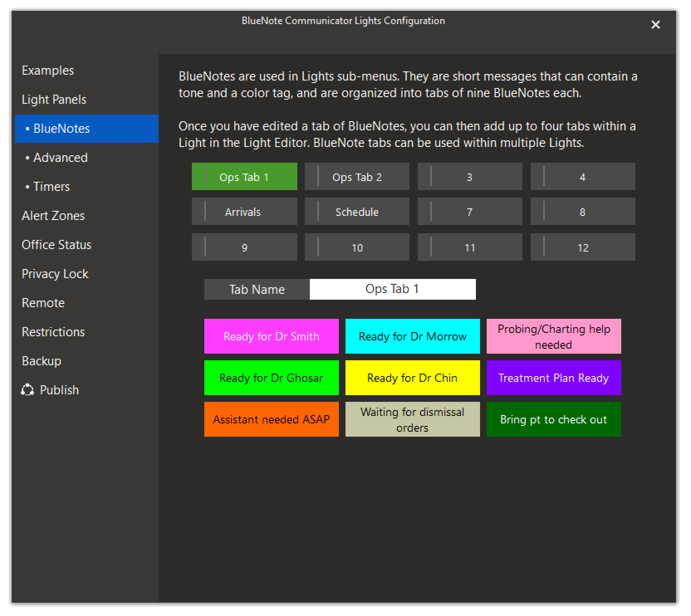
Task: Select BlueNote tab 11
Action: pos(470,247)
